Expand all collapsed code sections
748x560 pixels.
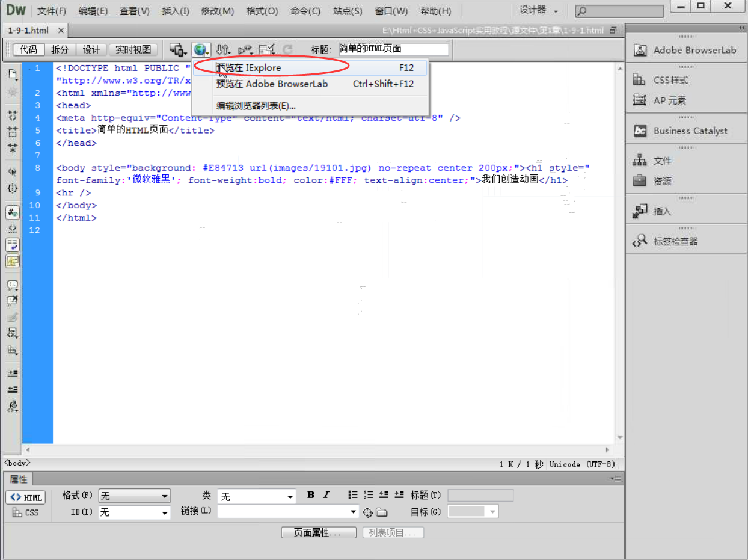pos(13,147)
